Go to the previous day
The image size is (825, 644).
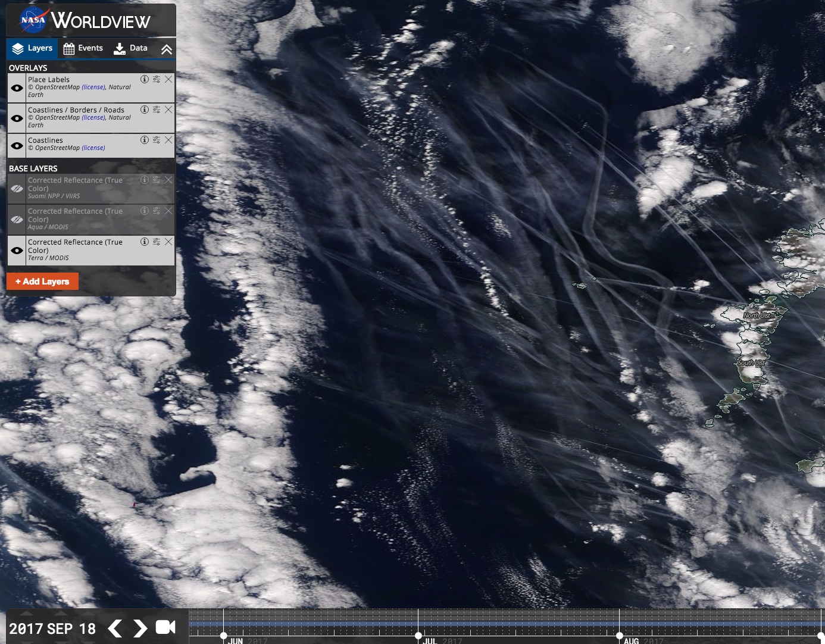[115, 629]
